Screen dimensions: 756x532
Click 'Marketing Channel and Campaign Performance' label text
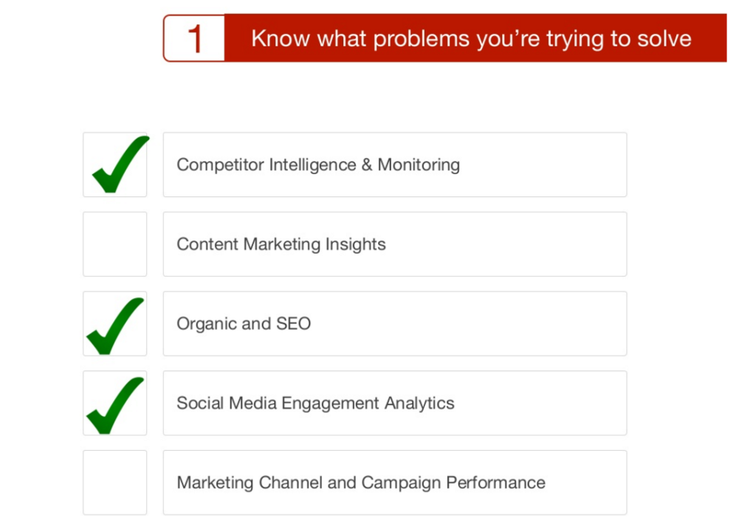pos(361,483)
